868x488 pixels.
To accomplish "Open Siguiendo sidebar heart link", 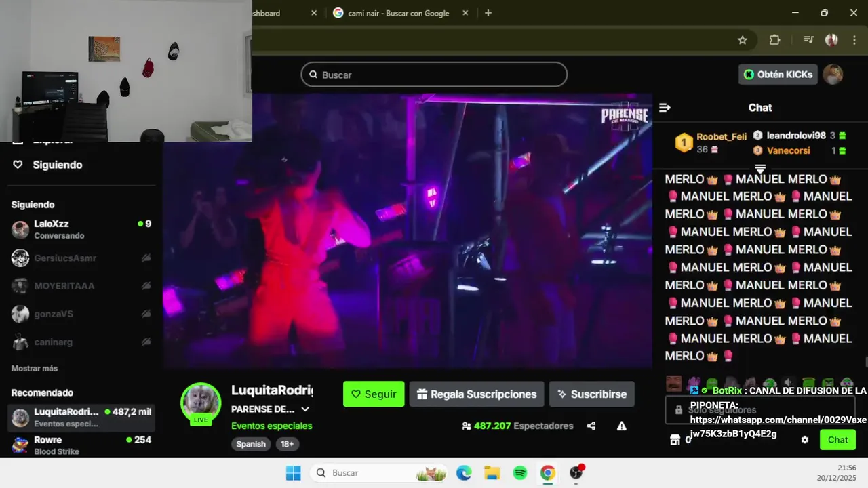I will click(47, 165).
